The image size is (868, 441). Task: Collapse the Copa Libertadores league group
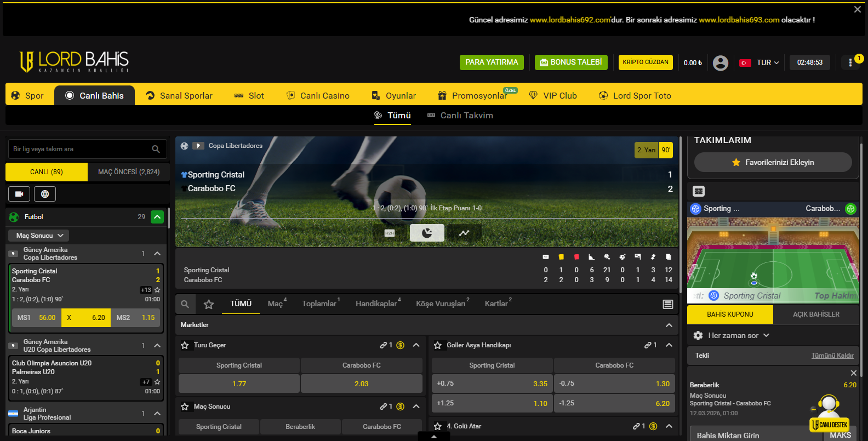coord(157,254)
